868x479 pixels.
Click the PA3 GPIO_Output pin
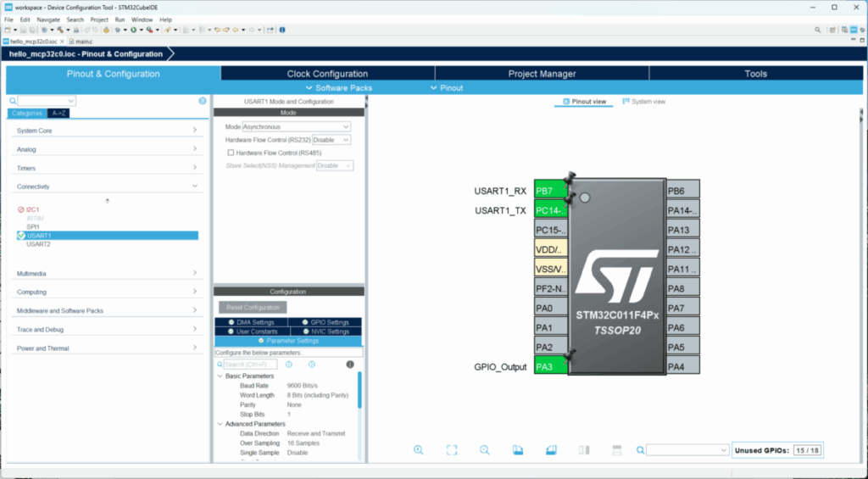(x=551, y=366)
